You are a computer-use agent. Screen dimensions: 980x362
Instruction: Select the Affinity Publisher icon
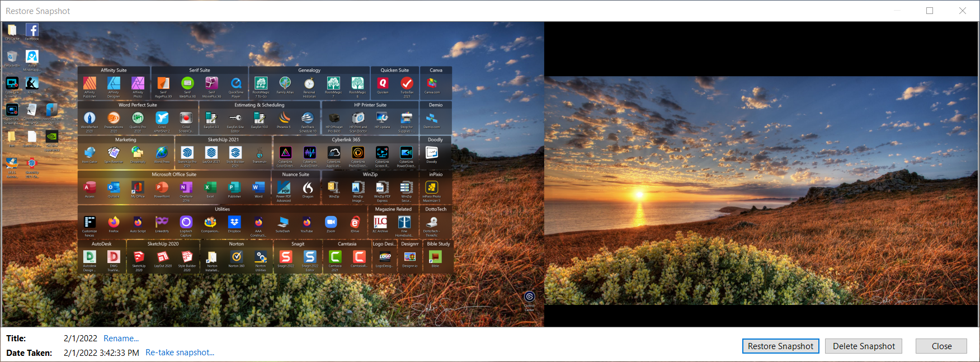89,87
